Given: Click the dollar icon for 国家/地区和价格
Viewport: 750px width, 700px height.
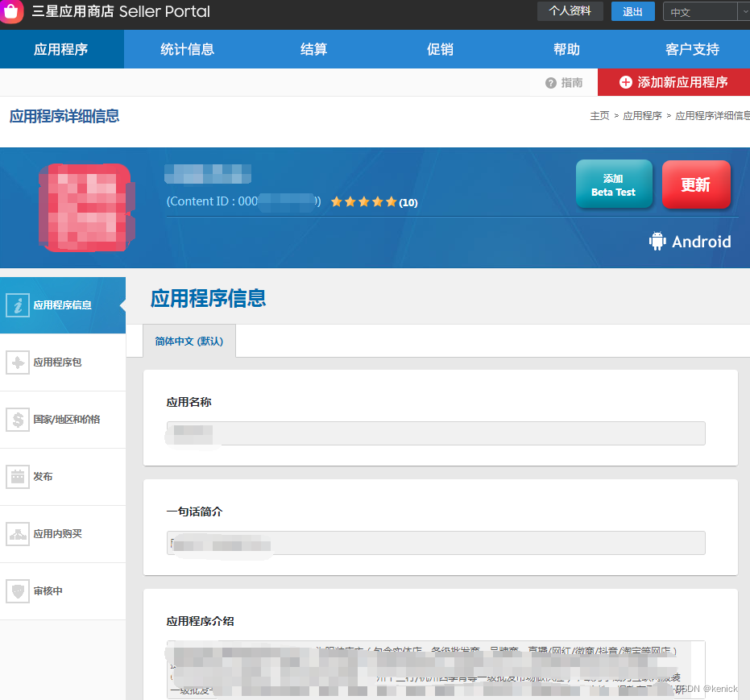Looking at the screenshot, I should pos(18,420).
